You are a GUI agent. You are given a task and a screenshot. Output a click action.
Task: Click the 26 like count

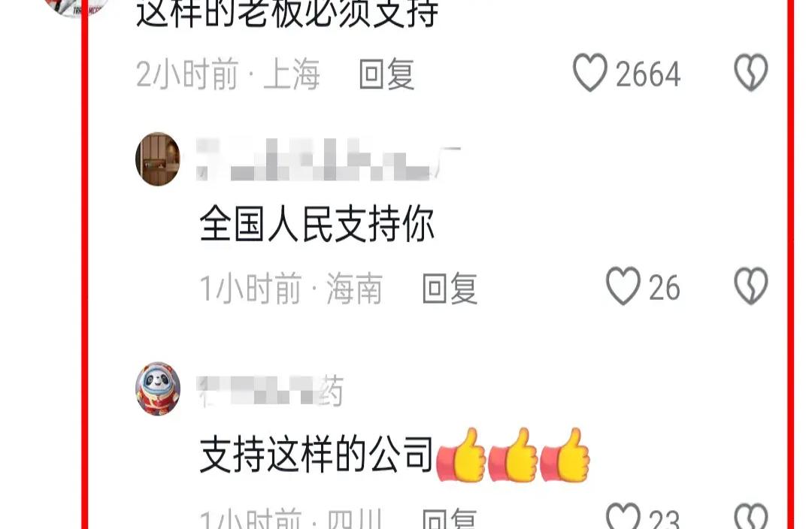[665, 288]
